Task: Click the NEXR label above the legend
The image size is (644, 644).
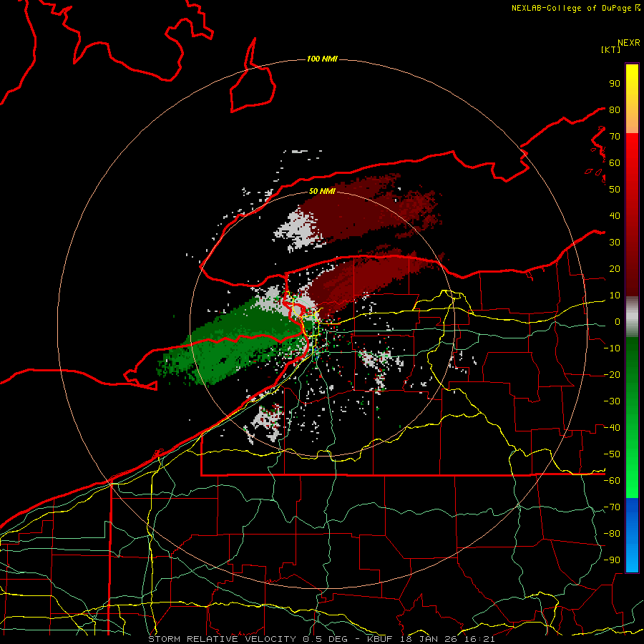Action: point(629,43)
